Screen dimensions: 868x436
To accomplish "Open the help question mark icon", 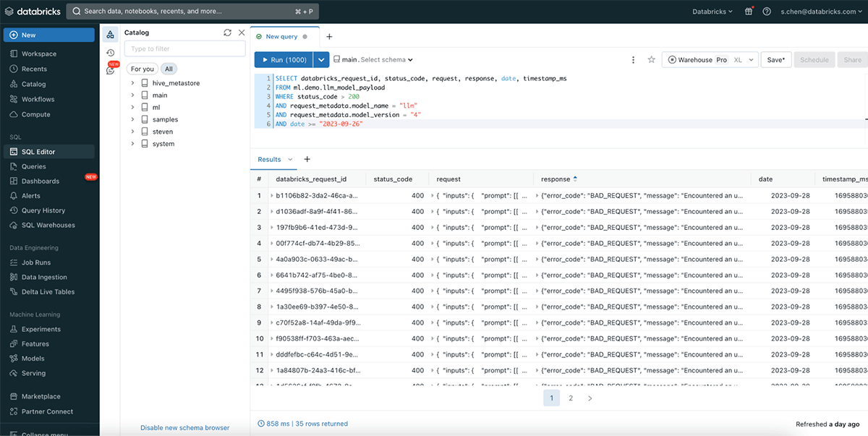I will [767, 12].
